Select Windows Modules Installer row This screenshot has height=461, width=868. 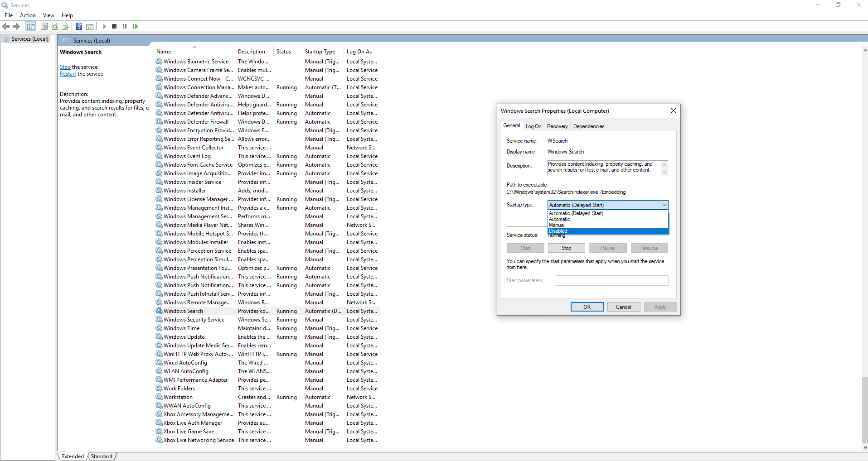[x=267, y=242]
